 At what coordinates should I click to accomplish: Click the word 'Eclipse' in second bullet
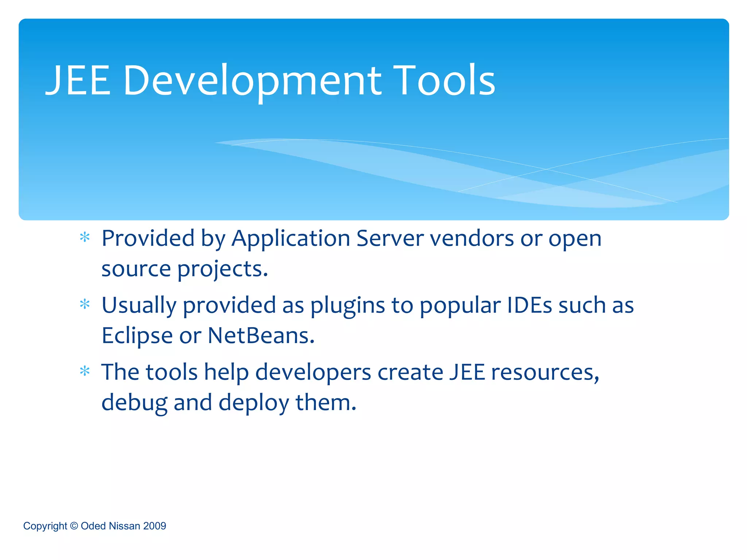click(137, 335)
